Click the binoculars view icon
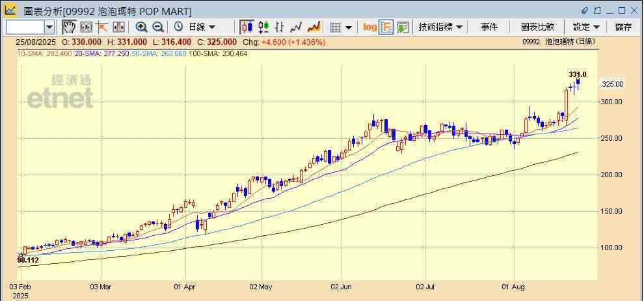Screen dimensions: 644x301 coord(86,27)
